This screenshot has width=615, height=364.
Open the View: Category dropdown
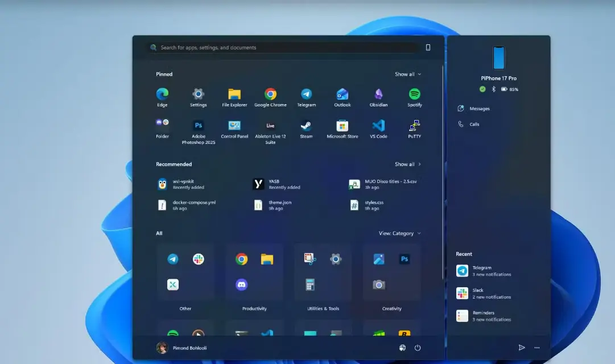(400, 233)
